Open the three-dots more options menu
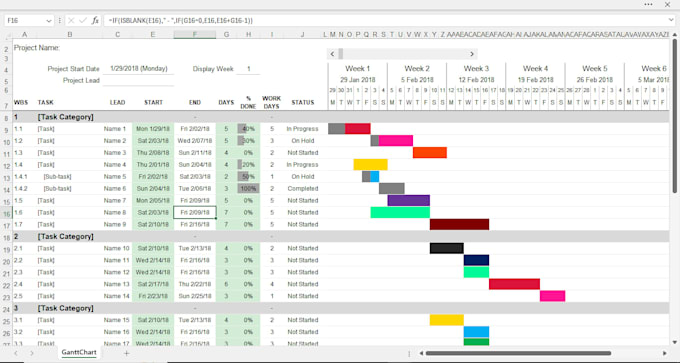 pyautogui.click(x=648, y=4)
